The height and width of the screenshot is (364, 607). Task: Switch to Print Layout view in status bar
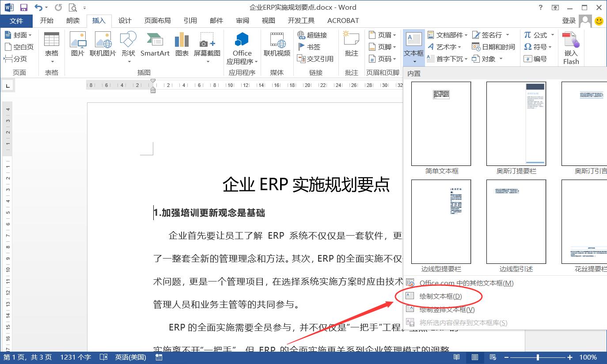pyautogui.click(x=475, y=357)
